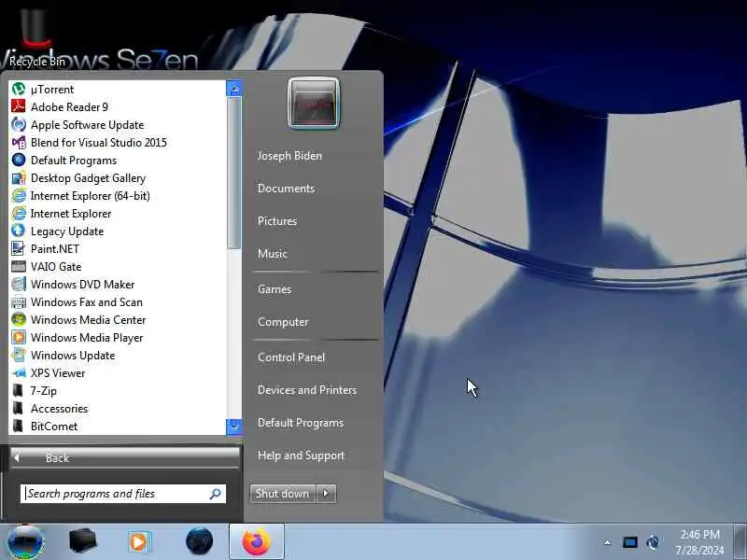Open Games from Start menu
Viewport: 747px width, 560px height.
tap(275, 289)
